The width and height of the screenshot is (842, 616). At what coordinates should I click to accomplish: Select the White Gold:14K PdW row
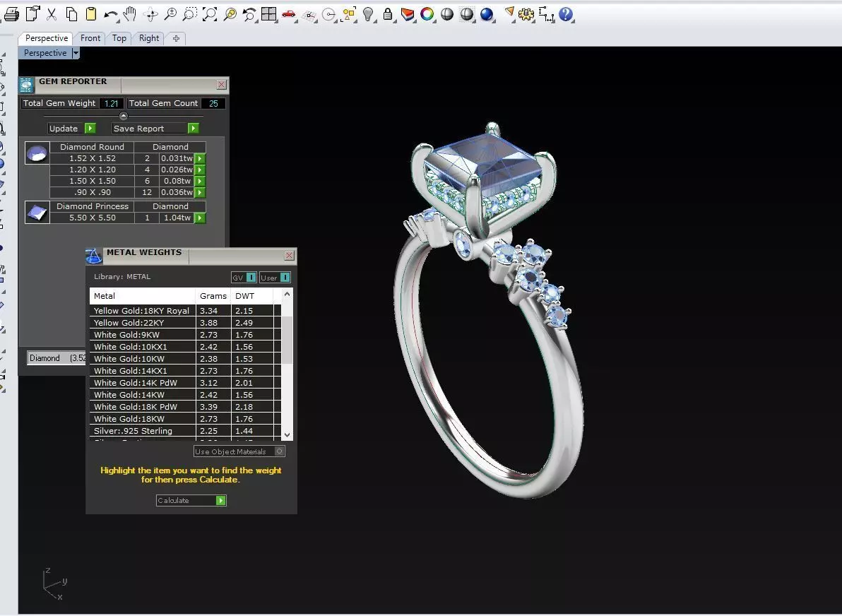(x=185, y=383)
